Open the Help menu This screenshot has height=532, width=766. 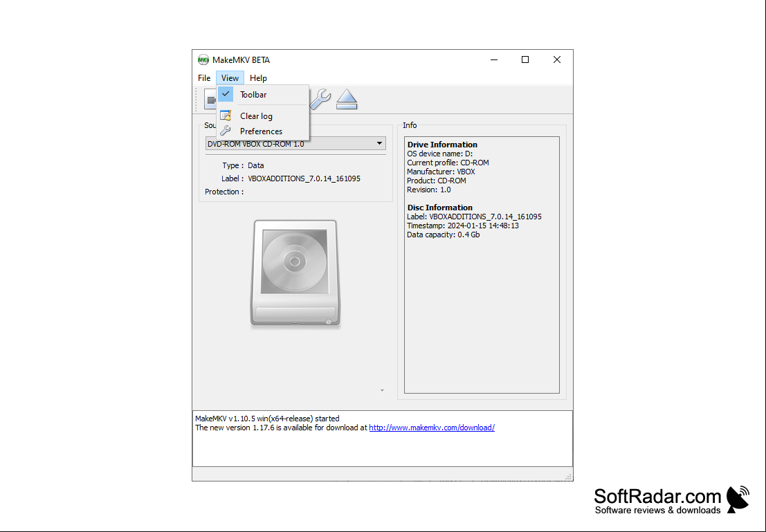click(258, 78)
